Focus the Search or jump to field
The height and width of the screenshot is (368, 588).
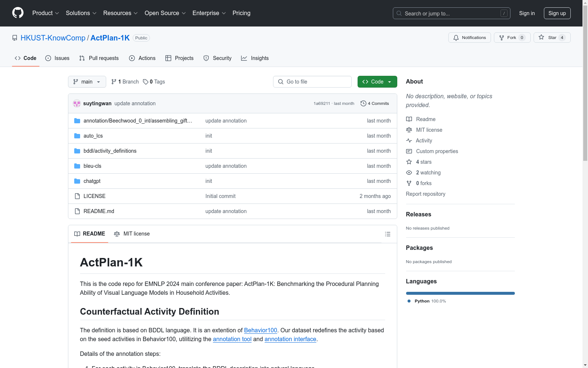[x=452, y=13]
